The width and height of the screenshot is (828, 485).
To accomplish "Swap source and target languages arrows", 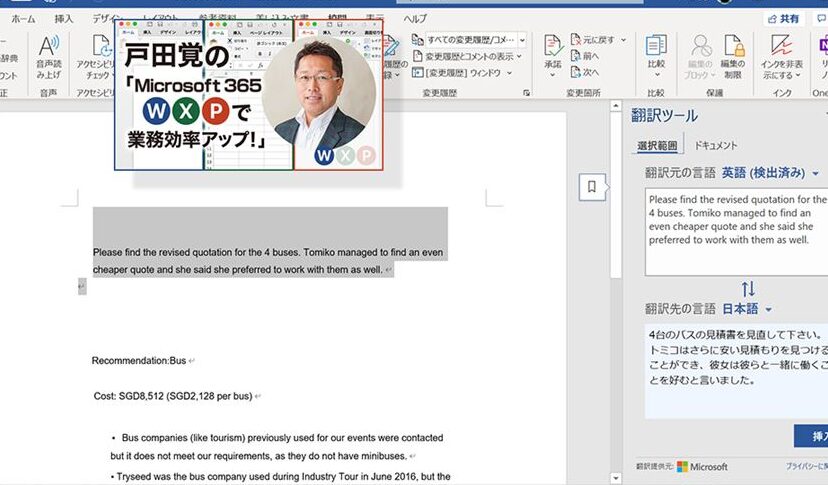I will tap(748, 289).
